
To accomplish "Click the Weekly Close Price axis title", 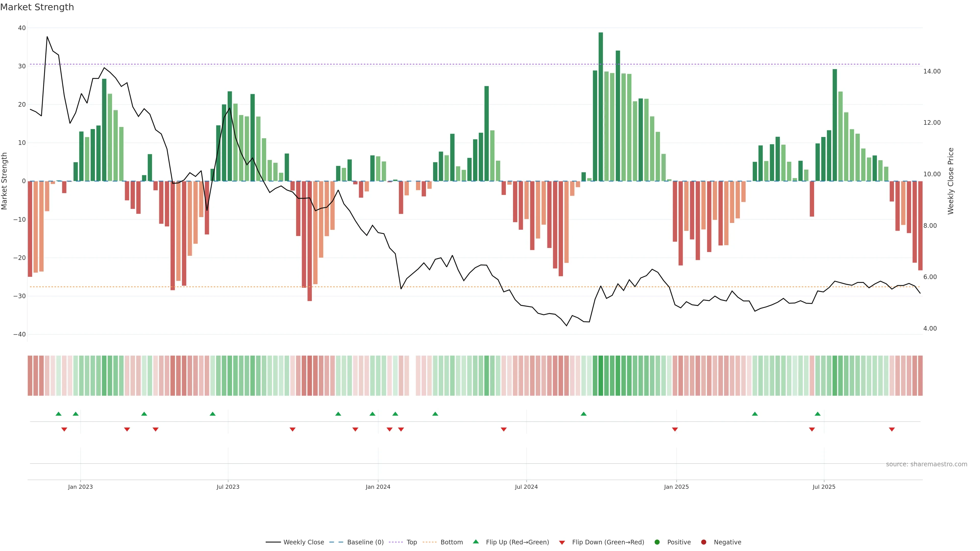I will 951,181.
